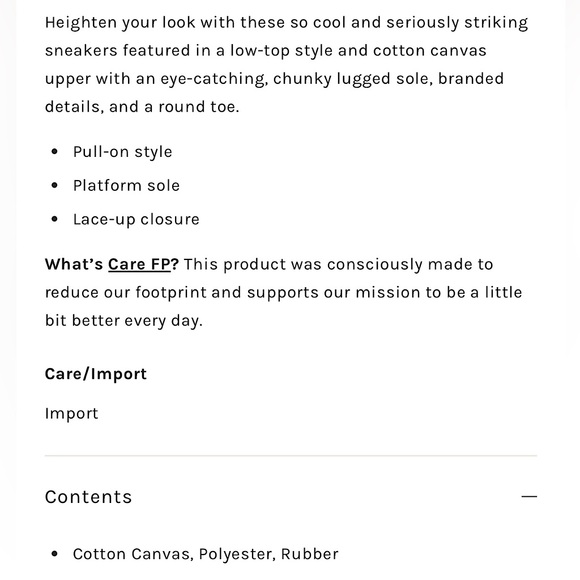The height and width of the screenshot is (580, 580).
Task: Collapse Contents section using the minus icon
Action: [x=529, y=496]
